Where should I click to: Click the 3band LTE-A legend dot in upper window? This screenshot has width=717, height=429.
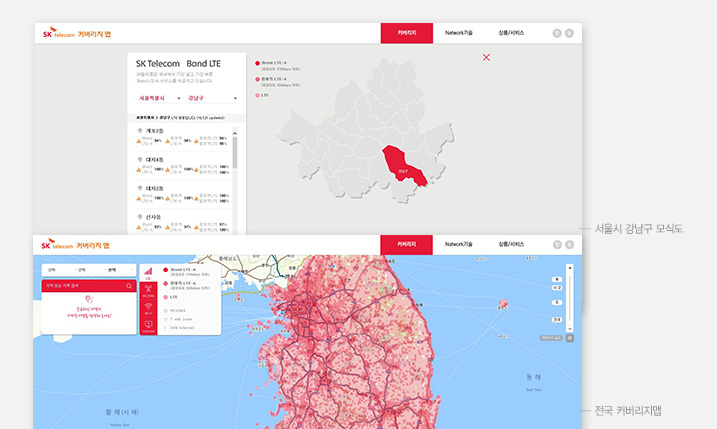point(257,63)
